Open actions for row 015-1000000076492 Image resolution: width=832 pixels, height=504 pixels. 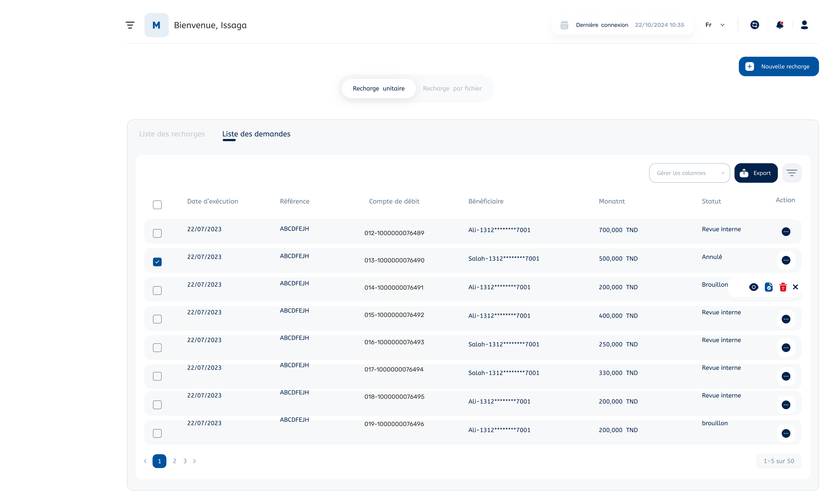coord(786,319)
